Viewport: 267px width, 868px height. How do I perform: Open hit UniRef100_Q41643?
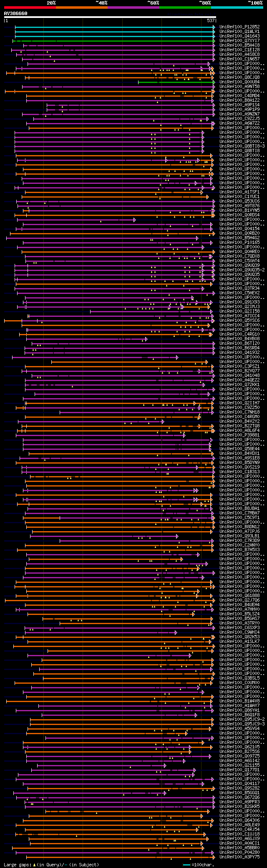click(x=239, y=36)
